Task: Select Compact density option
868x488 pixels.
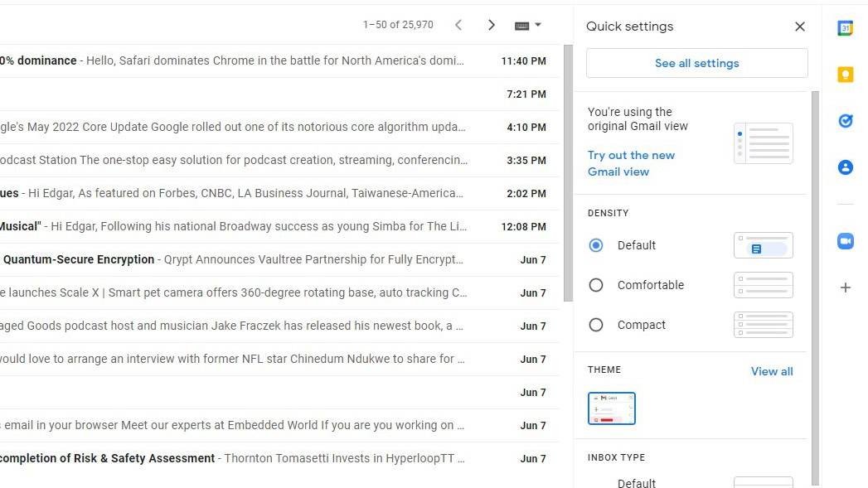Action: pos(595,325)
